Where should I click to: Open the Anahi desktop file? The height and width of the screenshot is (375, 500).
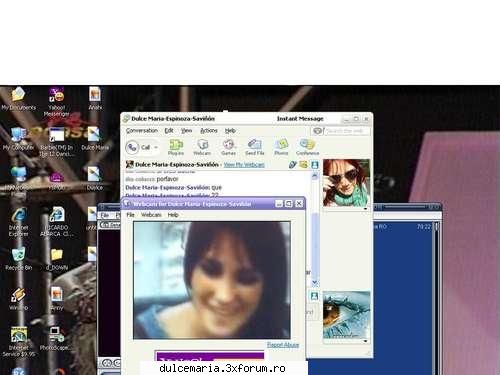pos(95,99)
